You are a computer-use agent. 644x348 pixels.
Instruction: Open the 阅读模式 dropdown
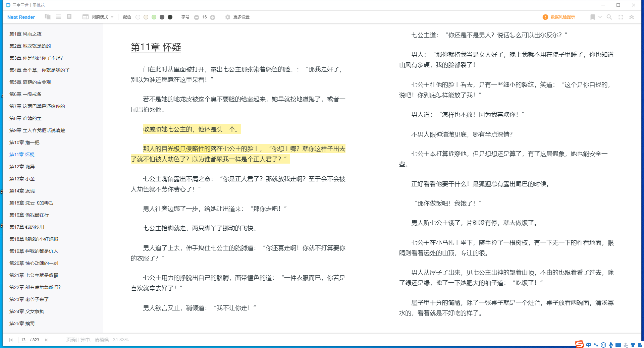[103, 17]
